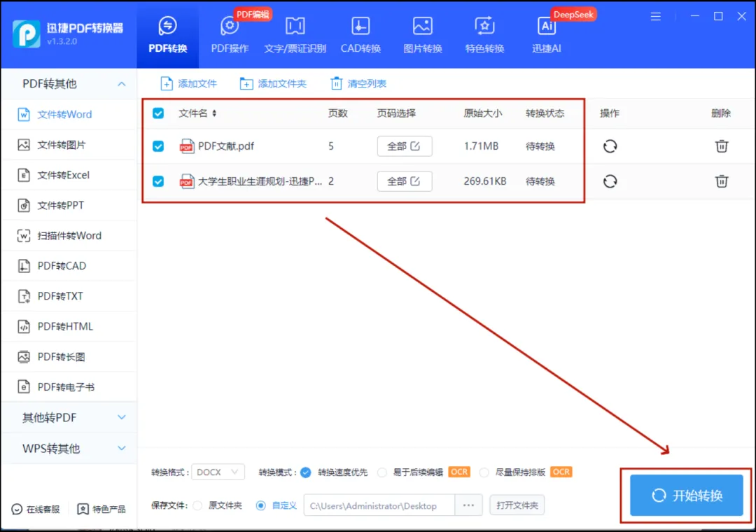Screen dimensions: 756x532
Task: Open the DOCX format dropdown
Action: [x=218, y=472]
